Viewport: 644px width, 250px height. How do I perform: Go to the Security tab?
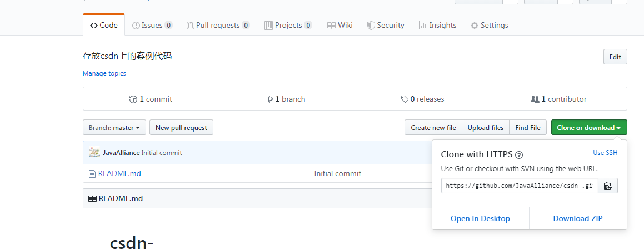tap(385, 25)
